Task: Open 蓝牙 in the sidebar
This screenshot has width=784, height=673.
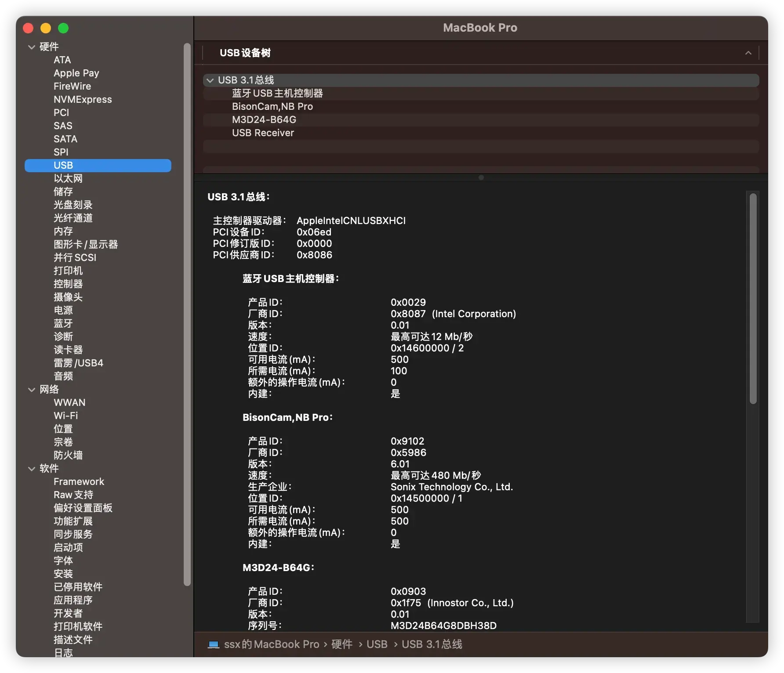Action: click(x=63, y=323)
